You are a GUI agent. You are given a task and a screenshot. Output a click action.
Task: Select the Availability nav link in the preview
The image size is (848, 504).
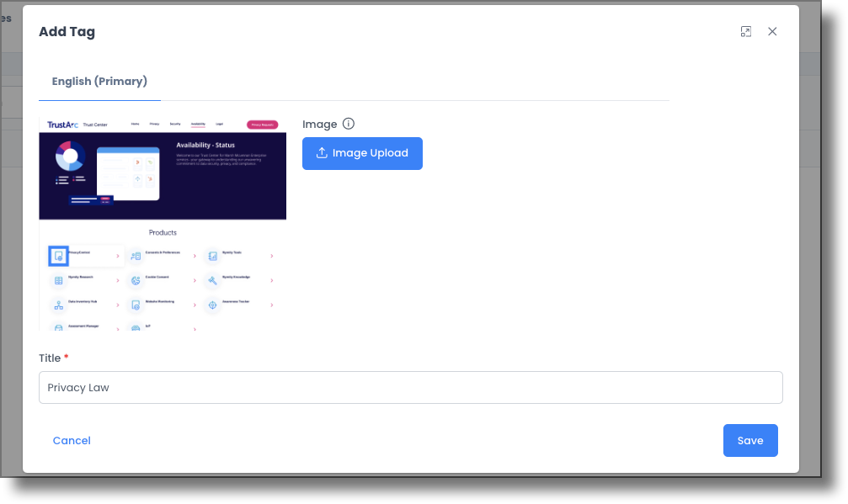click(x=198, y=124)
